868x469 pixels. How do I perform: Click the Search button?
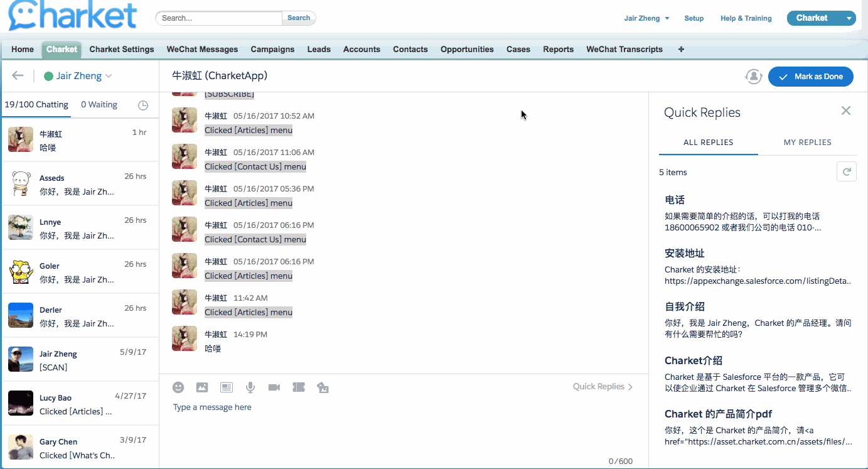point(299,18)
